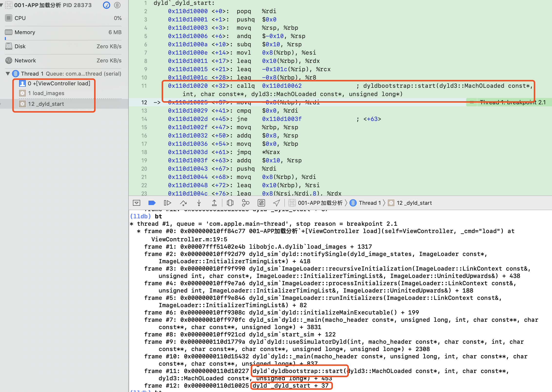
Task: Collapse the 001-APP process disclosure triangle
Action: tap(2, 5)
